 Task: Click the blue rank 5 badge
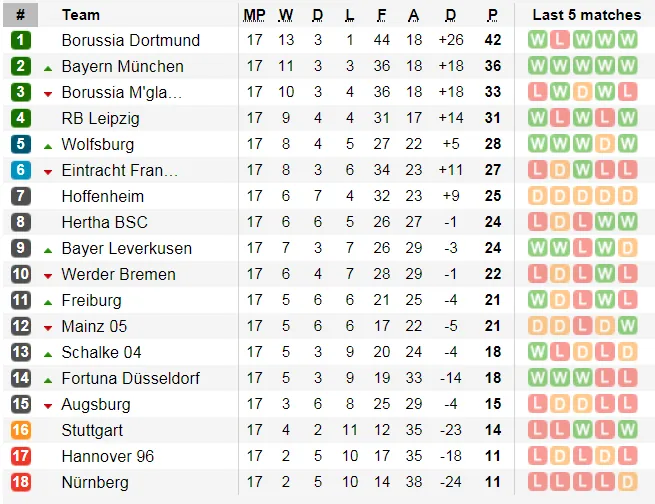[21, 144]
